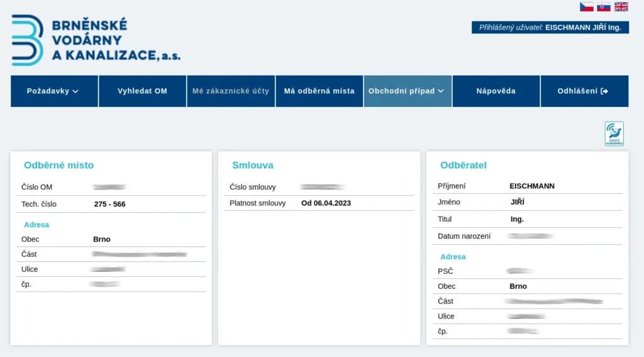Open the Obchodní případ dropdown
The image size is (644, 357).
point(408,91)
